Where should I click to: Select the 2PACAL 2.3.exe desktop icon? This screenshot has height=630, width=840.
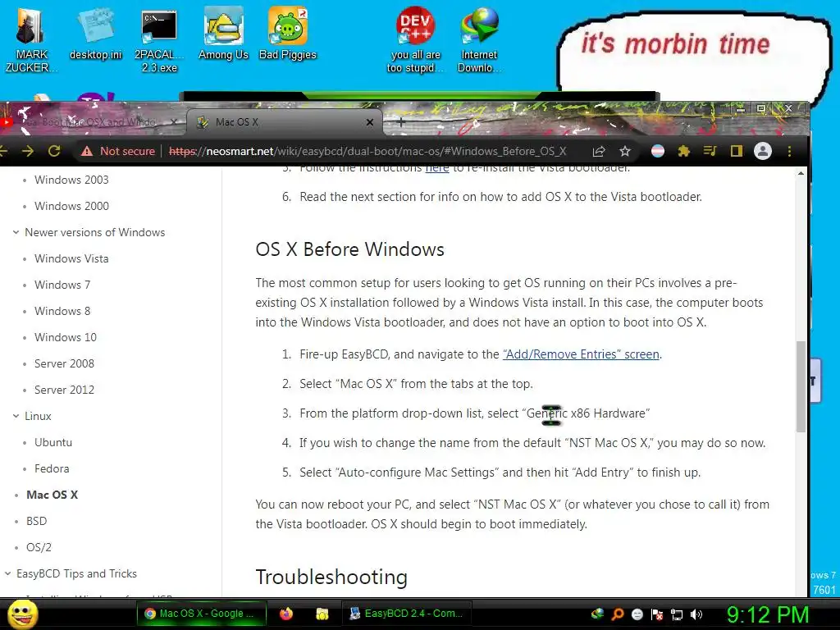(159, 42)
